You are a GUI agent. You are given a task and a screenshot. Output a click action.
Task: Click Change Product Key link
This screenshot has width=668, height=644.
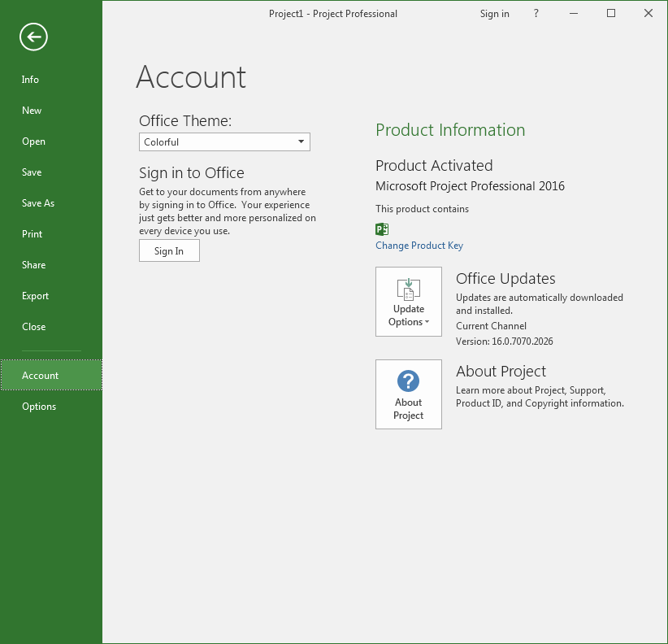[x=419, y=246]
